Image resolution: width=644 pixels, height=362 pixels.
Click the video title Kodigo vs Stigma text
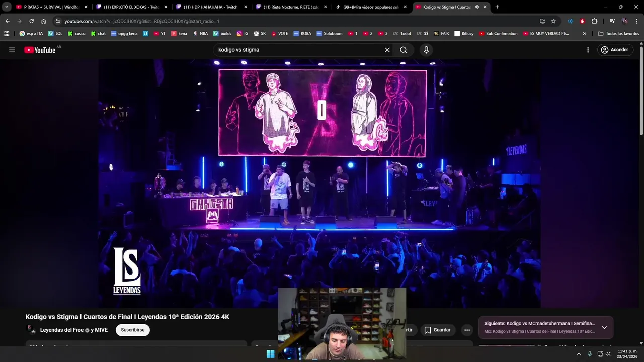pyautogui.click(x=127, y=317)
